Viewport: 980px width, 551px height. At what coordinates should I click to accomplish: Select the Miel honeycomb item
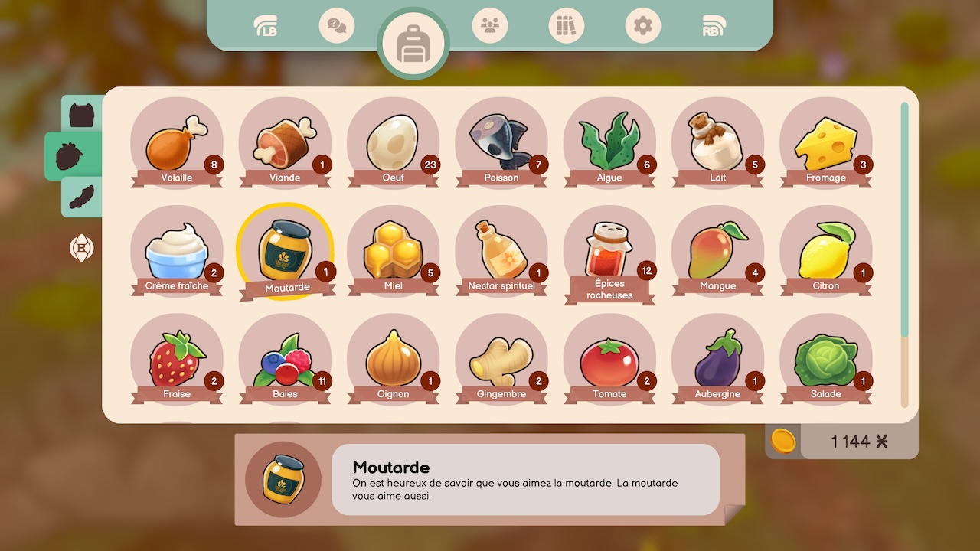pyautogui.click(x=394, y=251)
